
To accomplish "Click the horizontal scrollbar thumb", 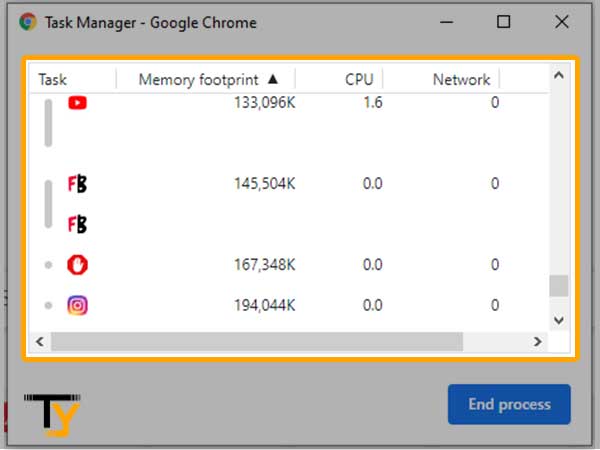I will click(257, 341).
